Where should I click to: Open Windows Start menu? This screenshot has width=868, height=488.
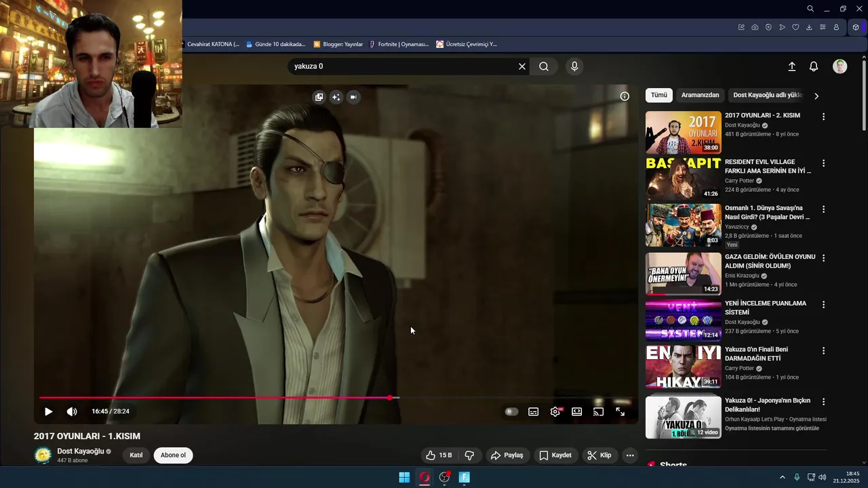tap(404, 477)
